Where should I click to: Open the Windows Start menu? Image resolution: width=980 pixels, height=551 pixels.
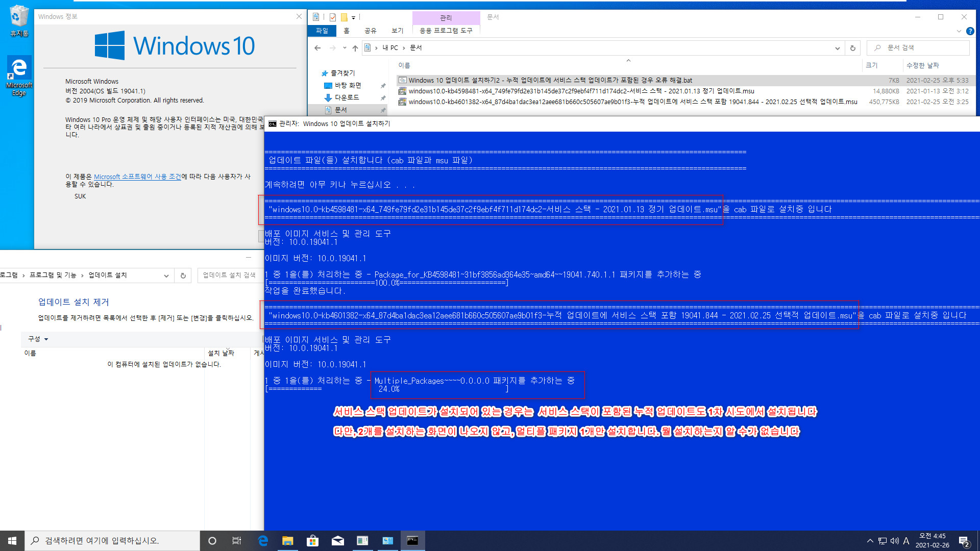(x=12, y=541)
